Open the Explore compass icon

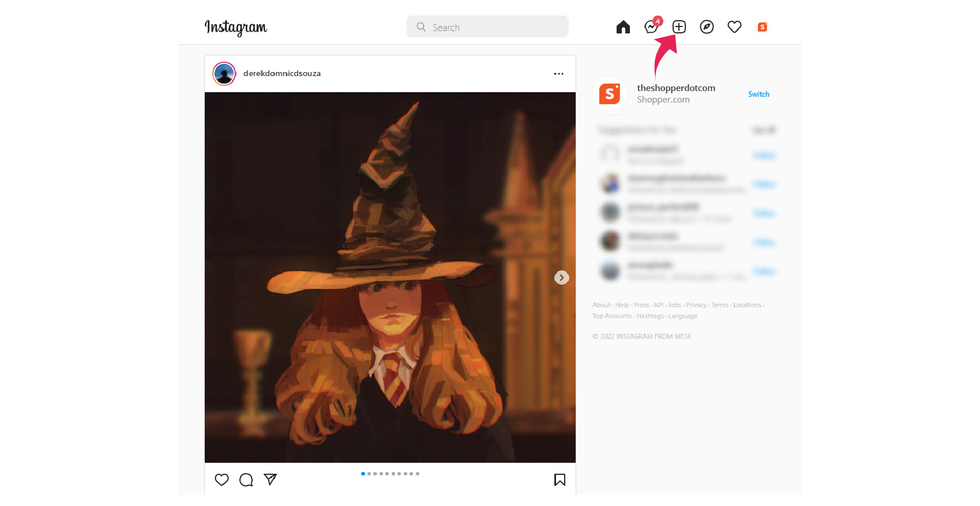707,27
